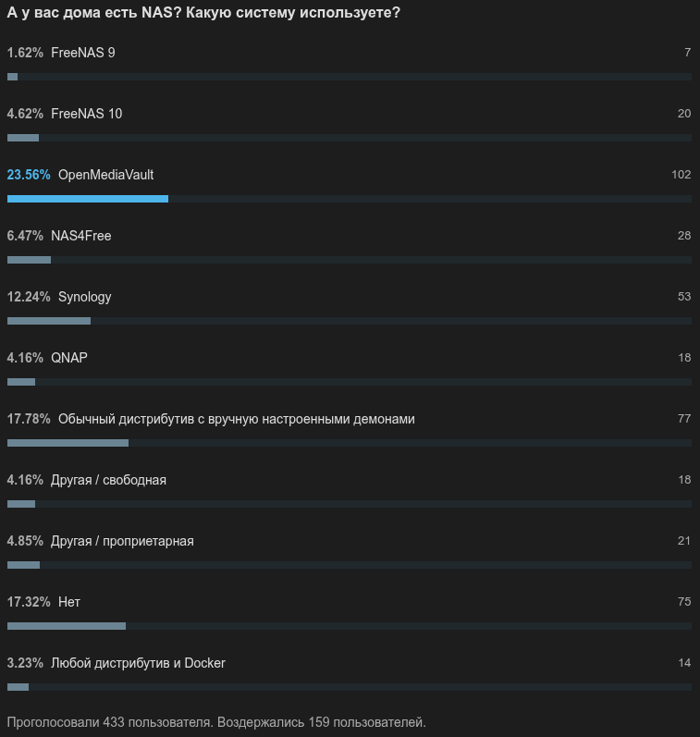This screenshot has height=737, width=700.
Task: Click the highlighted blue OpenMediaVault bar
Action: point(88,199)
